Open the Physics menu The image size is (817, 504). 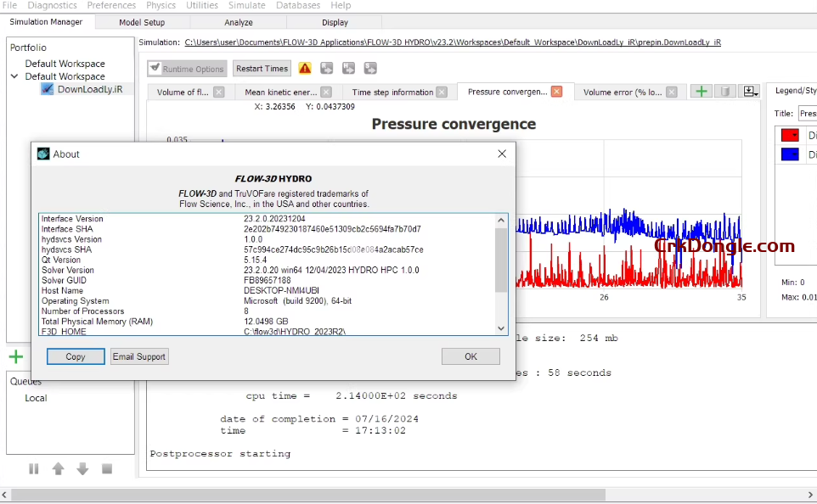[x=161, y=5]
